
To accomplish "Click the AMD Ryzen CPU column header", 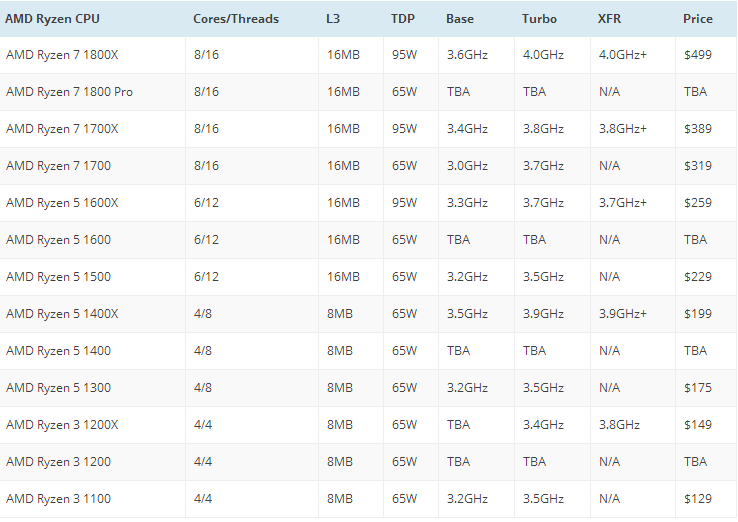I will pos(52,19).
